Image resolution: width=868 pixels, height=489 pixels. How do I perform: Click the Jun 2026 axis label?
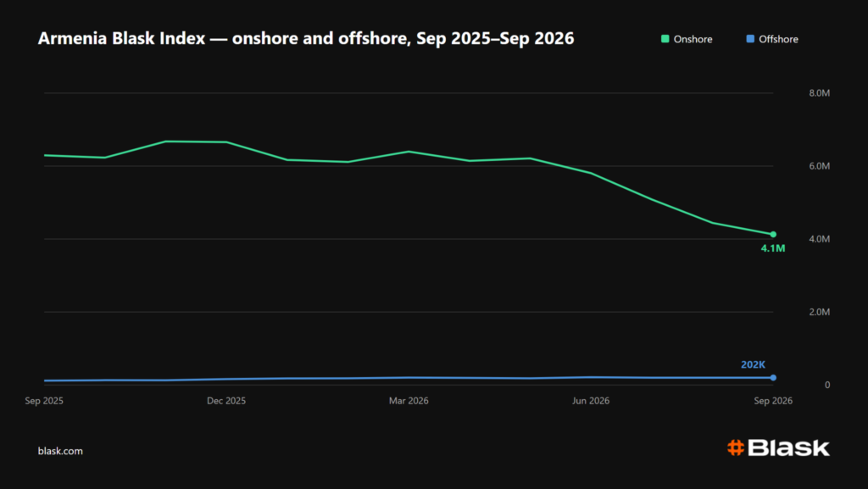(x=591, y=401)
